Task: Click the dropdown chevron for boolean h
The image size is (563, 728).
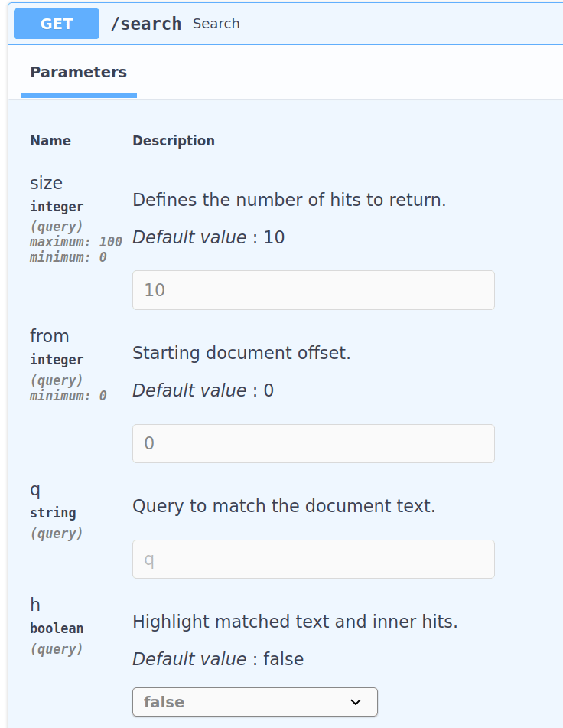Action: (x=354, y=702)
